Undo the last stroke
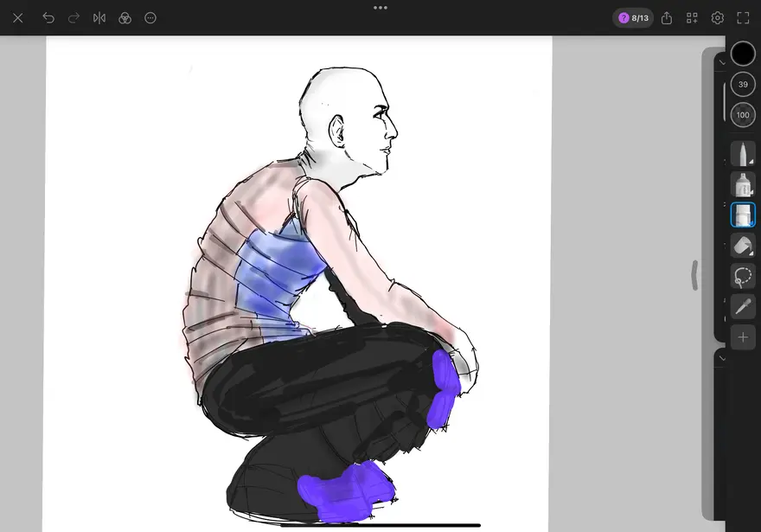This screenshot has width=761, height=532. point(48,18)
